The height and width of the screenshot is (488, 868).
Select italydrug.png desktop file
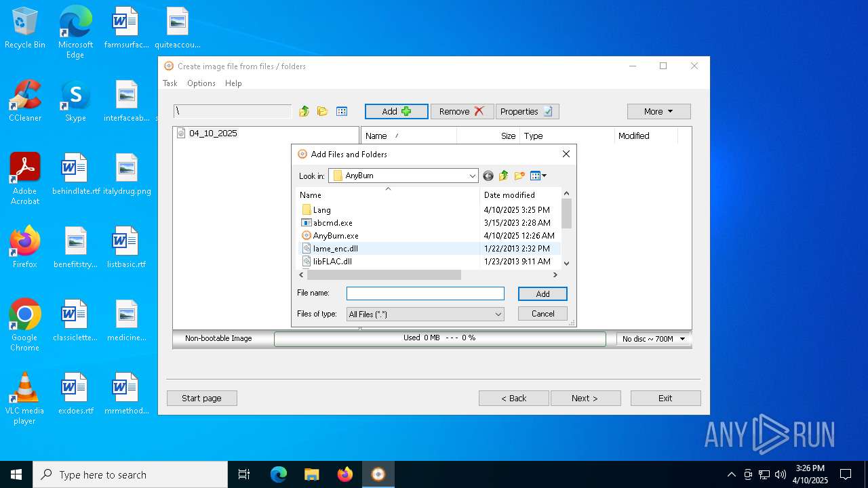(x=127, y=174)
